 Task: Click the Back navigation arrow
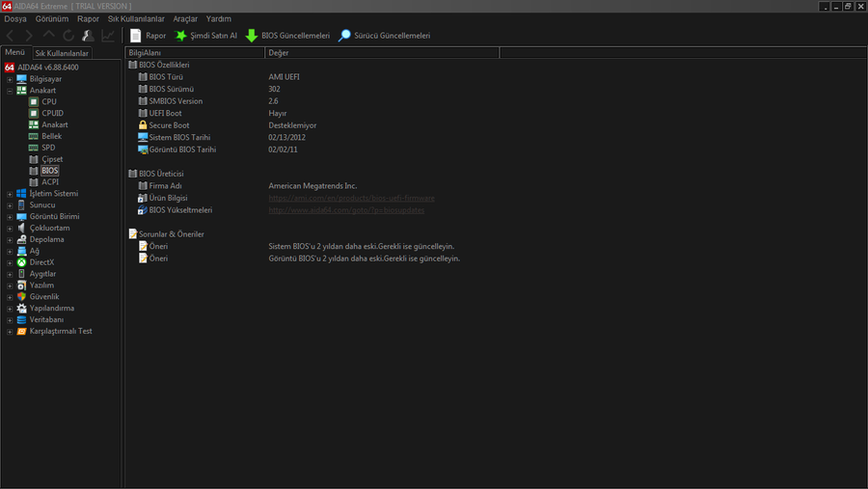pyautogui.click(x=10, y=36)
